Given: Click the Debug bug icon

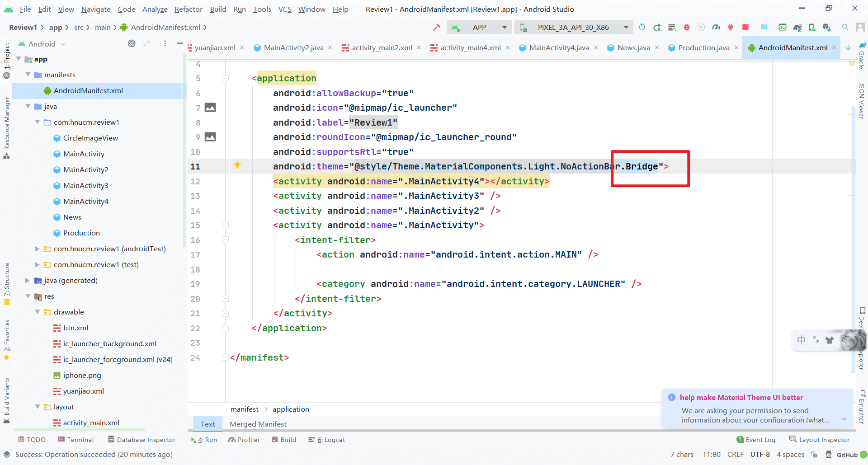Looking at the screenshot, I should (686, 28).
